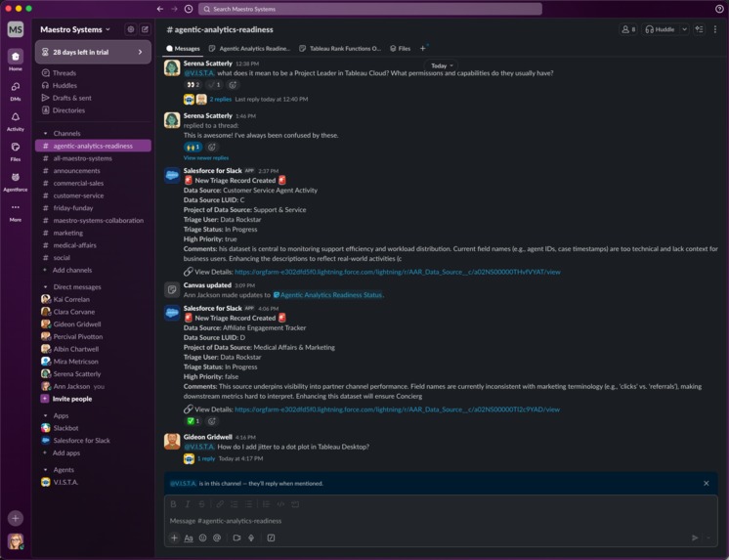This screenshot has width=729, height=560.
Task: Switch to the Files tab
Action: point(401,48)
